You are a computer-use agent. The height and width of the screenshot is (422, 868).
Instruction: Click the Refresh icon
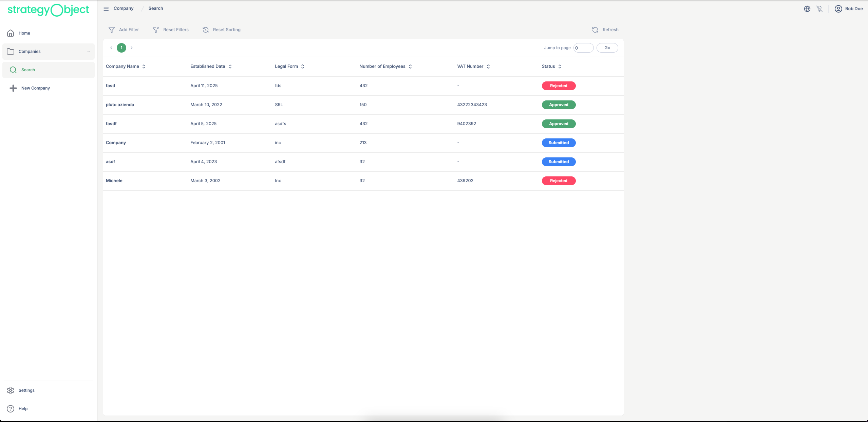point(595,30)
